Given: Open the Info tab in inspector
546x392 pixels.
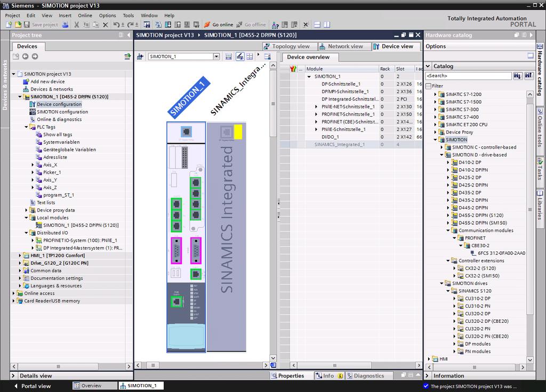Looking at the screenshot, I should pyautogui.click(x=328, y=375).
